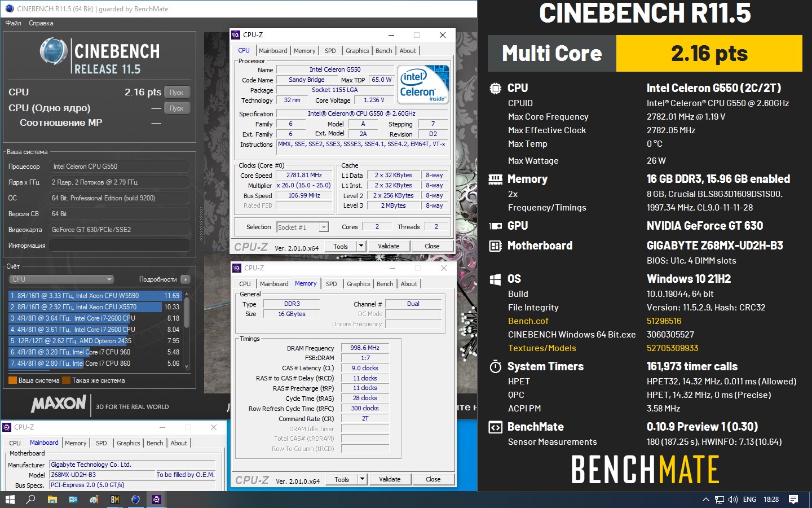Select the Core i7 CPU 860 ranking row
Viewport: 812px width, 508px height.
point(95,363)
